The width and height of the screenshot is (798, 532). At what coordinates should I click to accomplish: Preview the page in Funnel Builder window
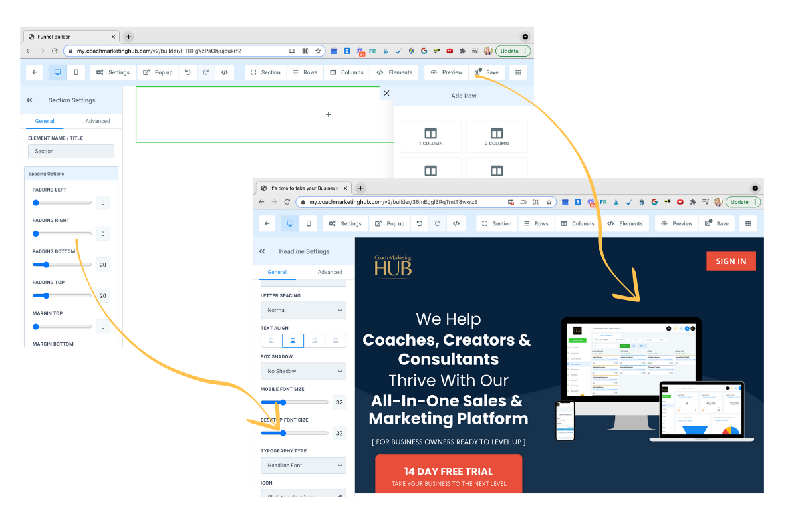pos(446,72)
